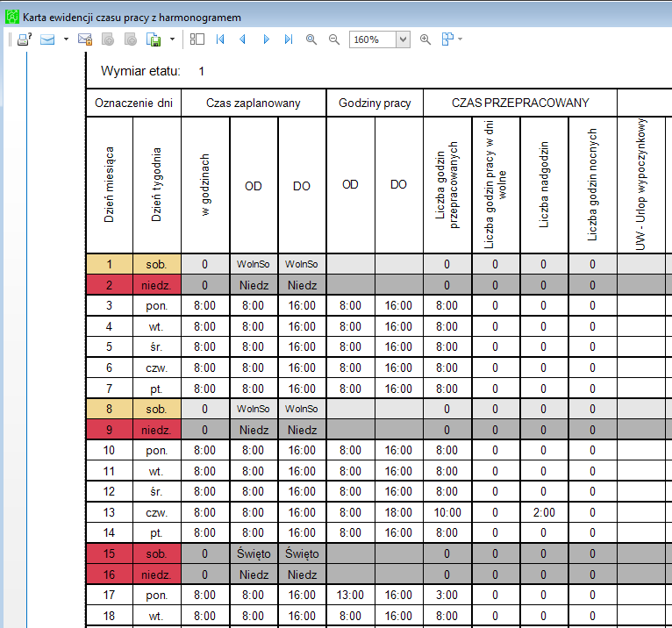
Task: Click the 'Dzień tygodnia' column header
Action: 157,185
